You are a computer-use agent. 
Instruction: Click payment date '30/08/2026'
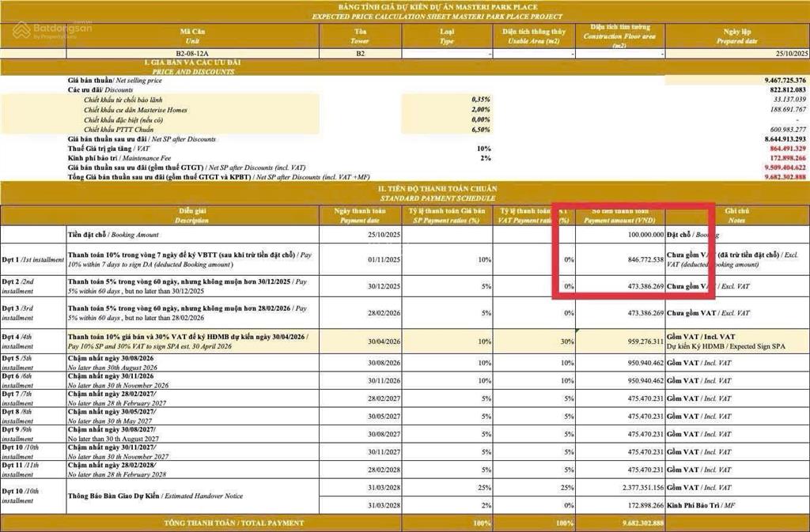tap(384, 363)
